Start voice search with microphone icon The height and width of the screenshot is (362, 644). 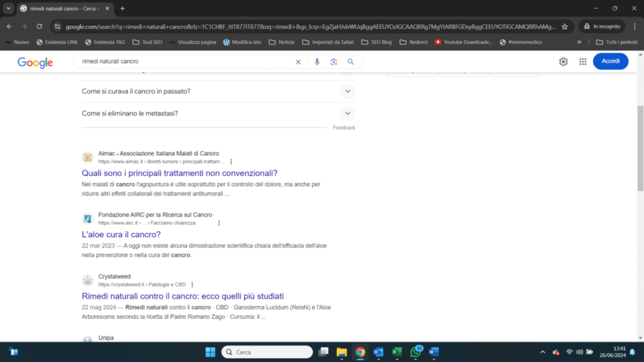pyautogui.click(x=317, y=62)
